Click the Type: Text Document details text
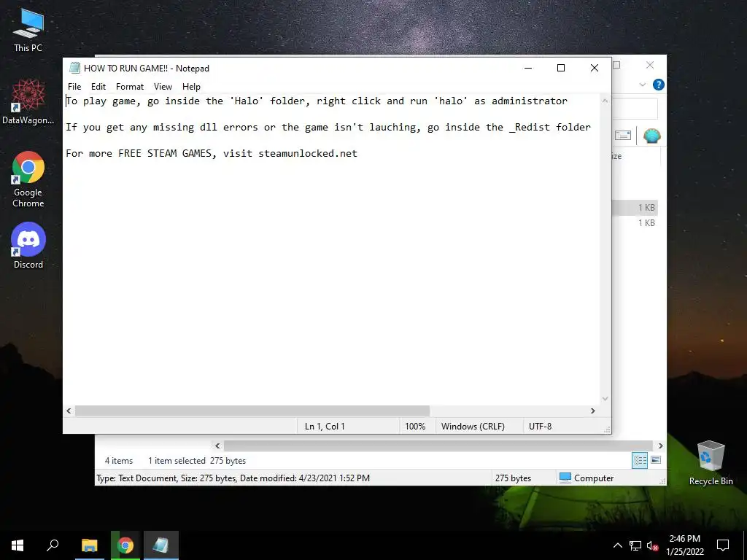This screenshot has width=747, height=560. (x=233, y=478)
